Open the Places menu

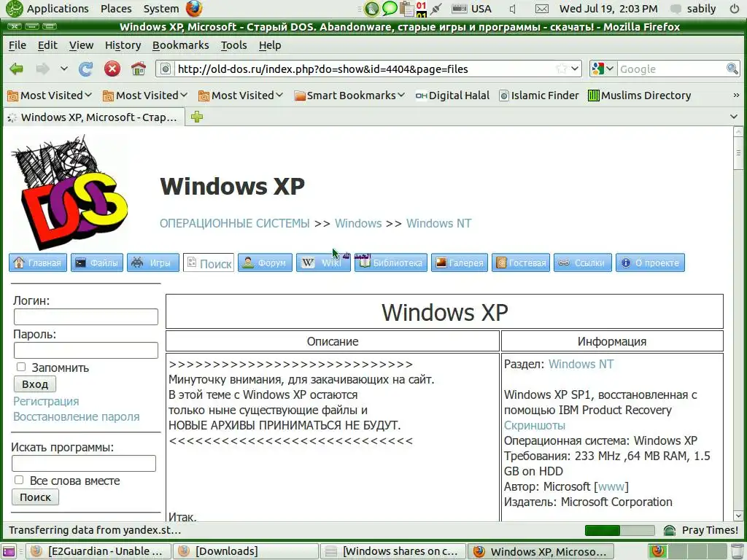point(116,9)
